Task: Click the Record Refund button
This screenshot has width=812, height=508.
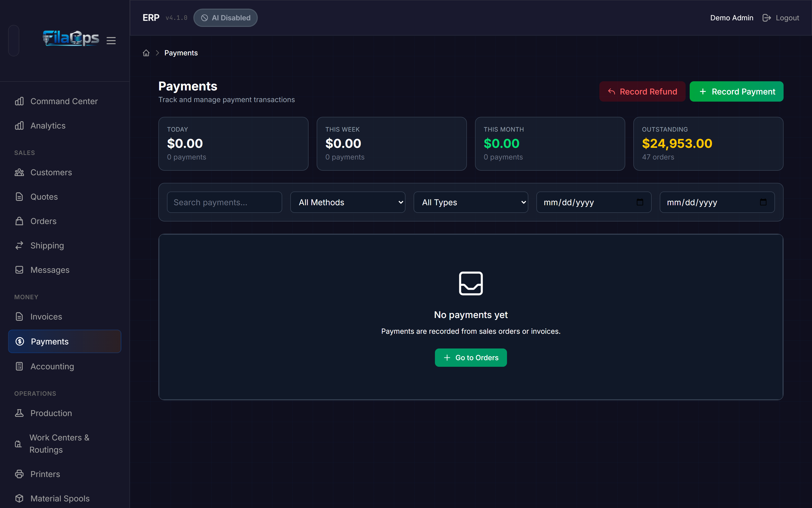Action: point(642,91)
